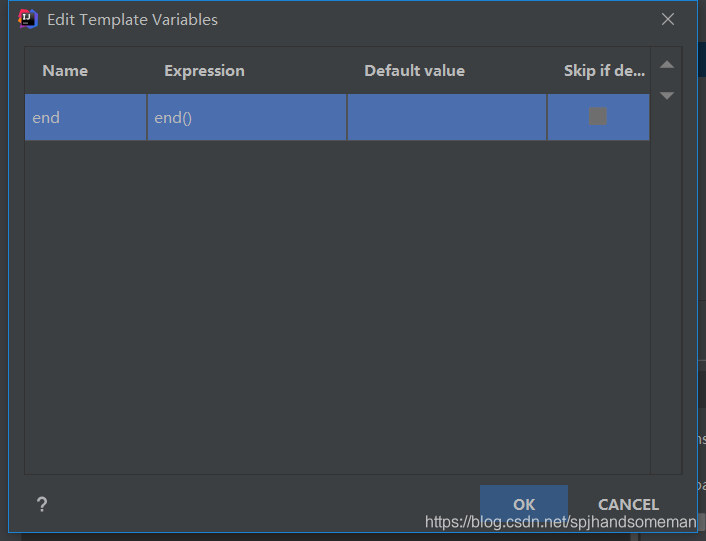Click the IntelliJ IDEA logo in title bar
Image resolution: width=706 pixels, height=541 pixels.
(27, 19)
